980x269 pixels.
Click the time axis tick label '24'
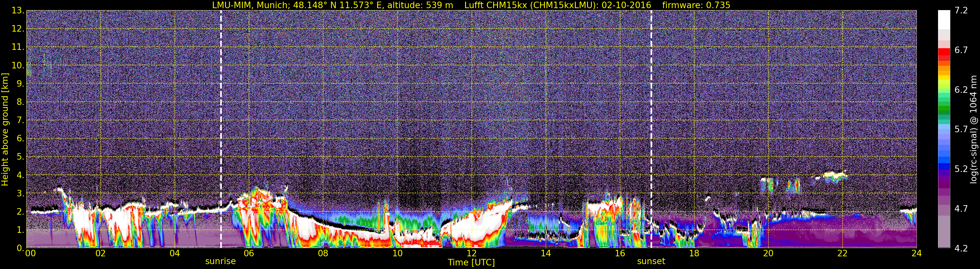pos(917,253)
